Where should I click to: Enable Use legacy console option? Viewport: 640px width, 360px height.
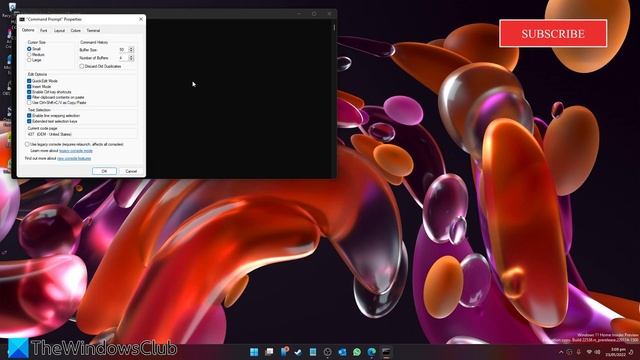(x=27, y=144)
